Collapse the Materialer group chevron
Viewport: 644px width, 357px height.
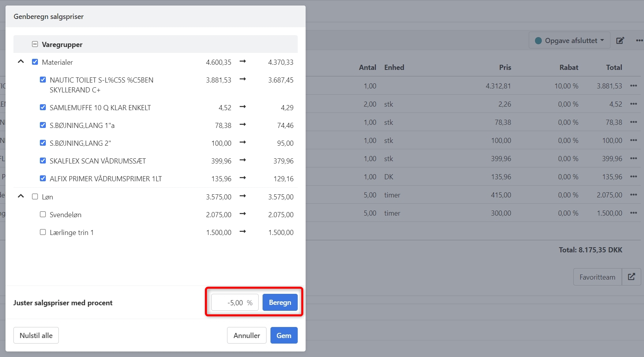tap(21, 62)
